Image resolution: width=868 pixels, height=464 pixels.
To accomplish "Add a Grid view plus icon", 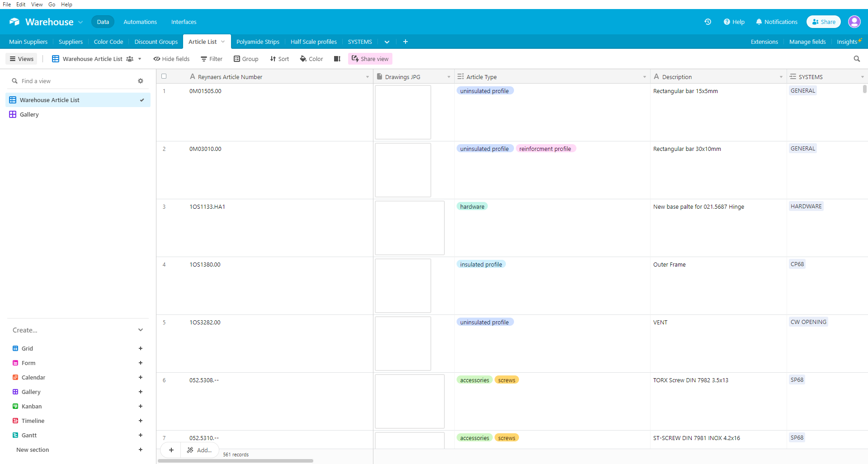I will (x=141, y=348).
